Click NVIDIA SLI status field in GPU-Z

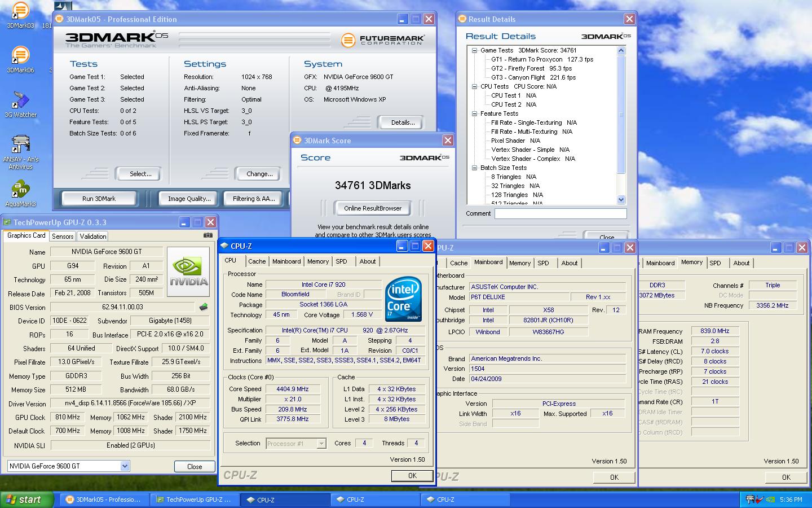pyautogui.click(x=131, y=445)
